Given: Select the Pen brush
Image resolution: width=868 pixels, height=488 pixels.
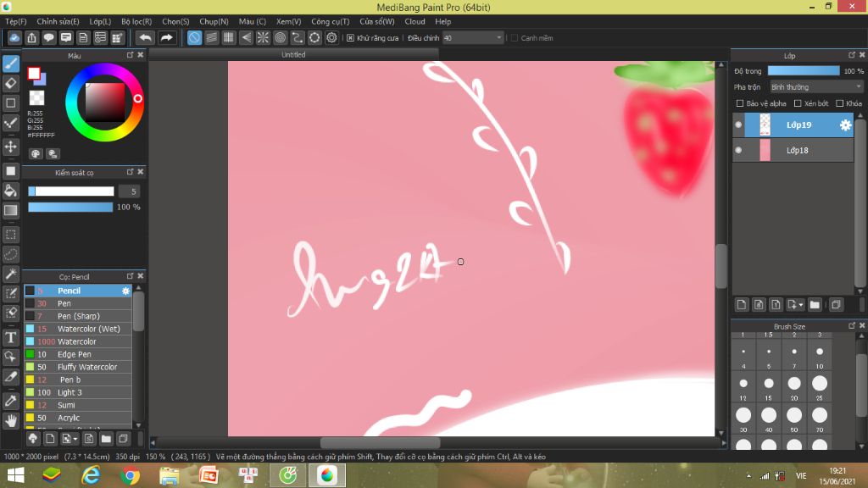Looking at the screenshot, I should point(78,304).
